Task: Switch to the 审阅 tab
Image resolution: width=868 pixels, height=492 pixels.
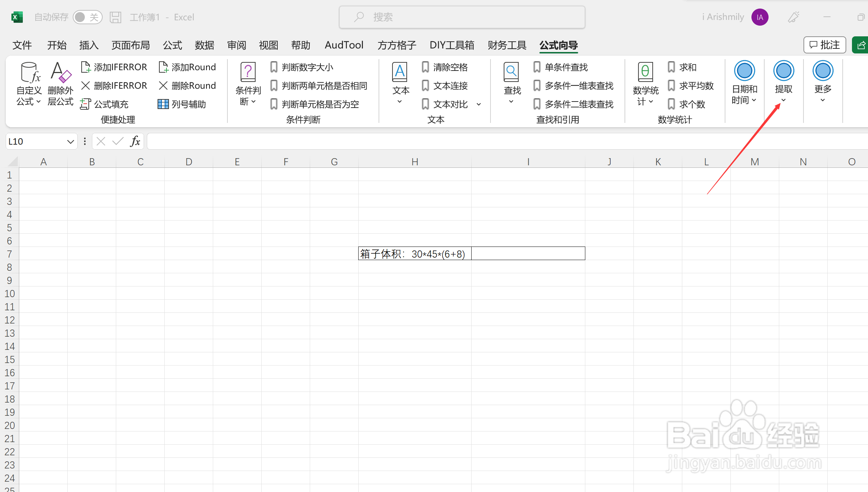Action: 237,45
